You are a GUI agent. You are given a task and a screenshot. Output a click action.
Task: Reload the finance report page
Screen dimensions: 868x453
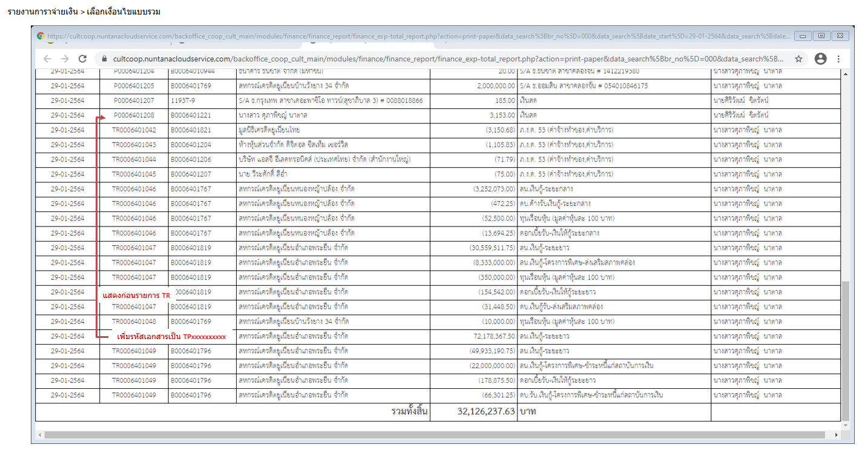tap(83, 59)
